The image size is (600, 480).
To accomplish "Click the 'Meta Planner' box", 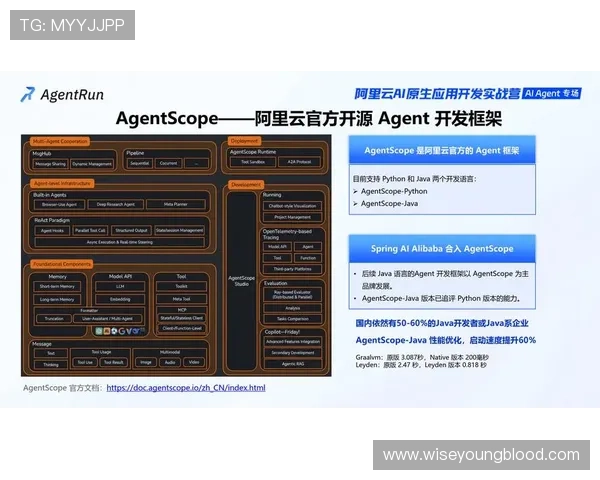I will point(176,204).
